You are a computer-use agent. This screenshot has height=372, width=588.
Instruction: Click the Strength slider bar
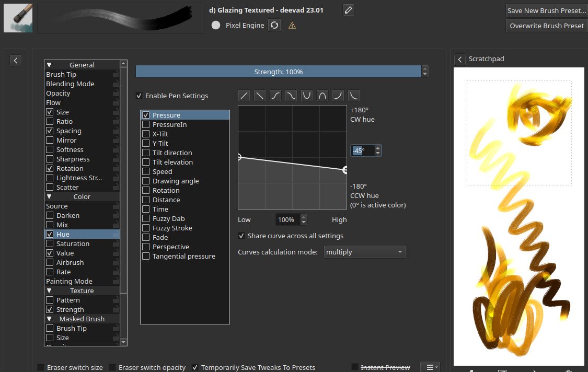pyautogui.click(x=278, y=72)
